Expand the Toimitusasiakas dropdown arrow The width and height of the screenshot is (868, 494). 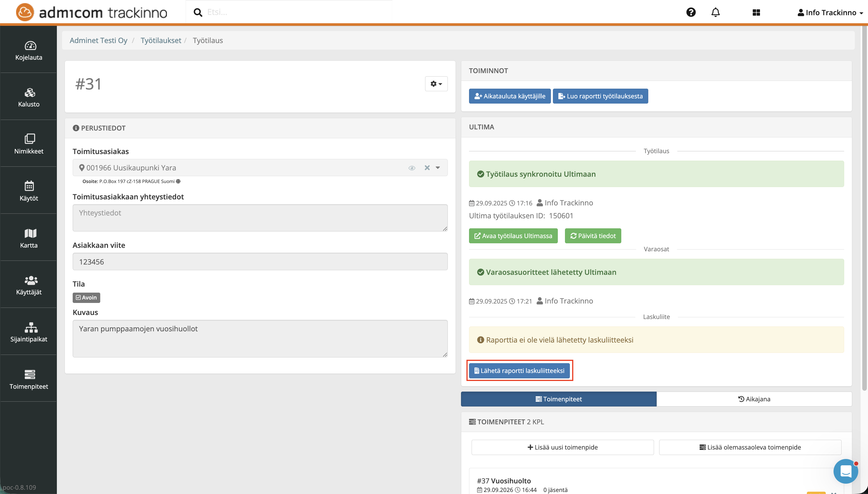tap(438, 168)
